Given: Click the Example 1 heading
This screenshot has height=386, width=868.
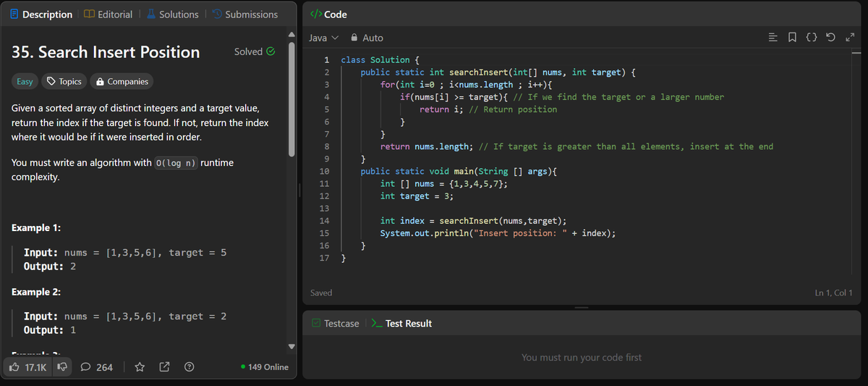Looking at the screenshot, I should (36, 228).
